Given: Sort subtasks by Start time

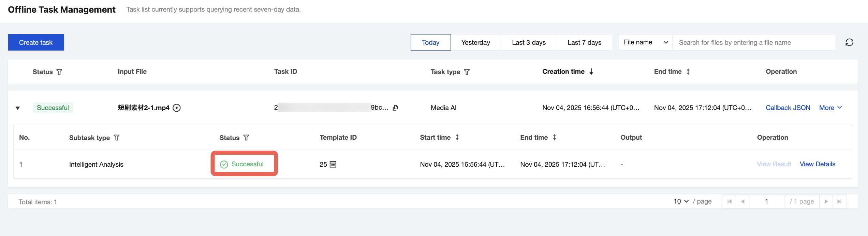Looking at the screenshot, I should click(x=457, y=137).
